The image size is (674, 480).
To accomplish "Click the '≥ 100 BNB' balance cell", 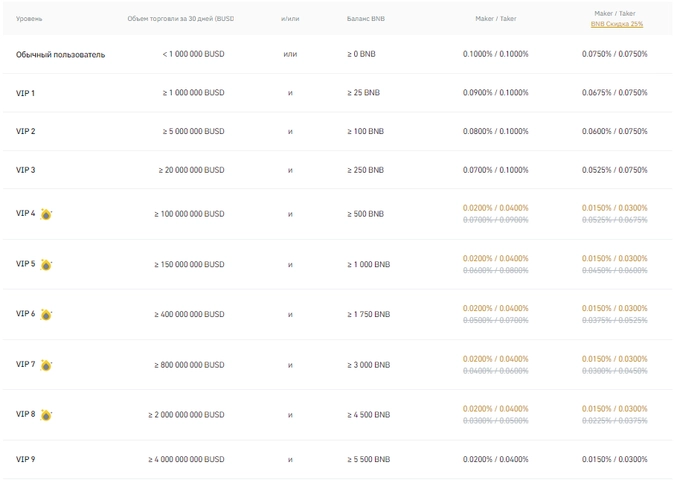I will (365, 131).
